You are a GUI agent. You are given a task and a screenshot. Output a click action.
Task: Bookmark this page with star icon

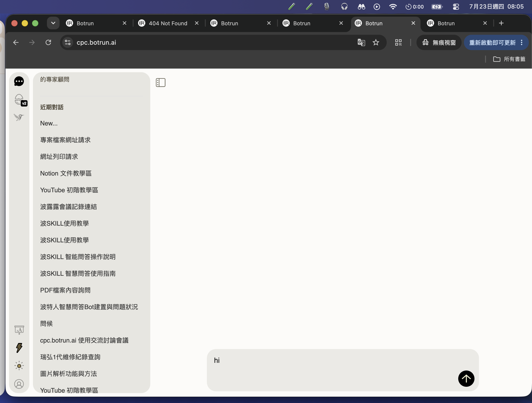pos(376,43)
